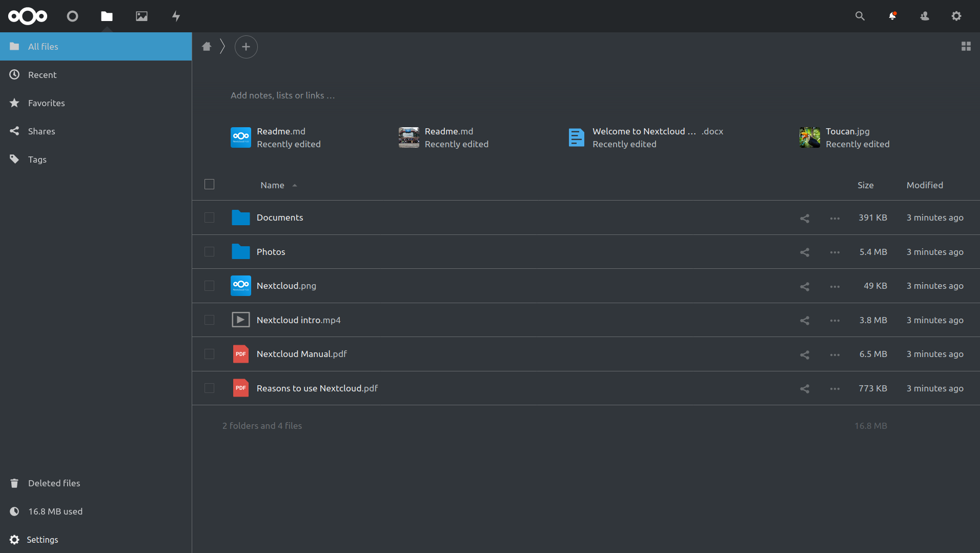This screenshot has width=980, height=553.
Task: Open first recent Readme.md with Nextcloud icon
Action: pyautogui.click(x=276, y=137)
